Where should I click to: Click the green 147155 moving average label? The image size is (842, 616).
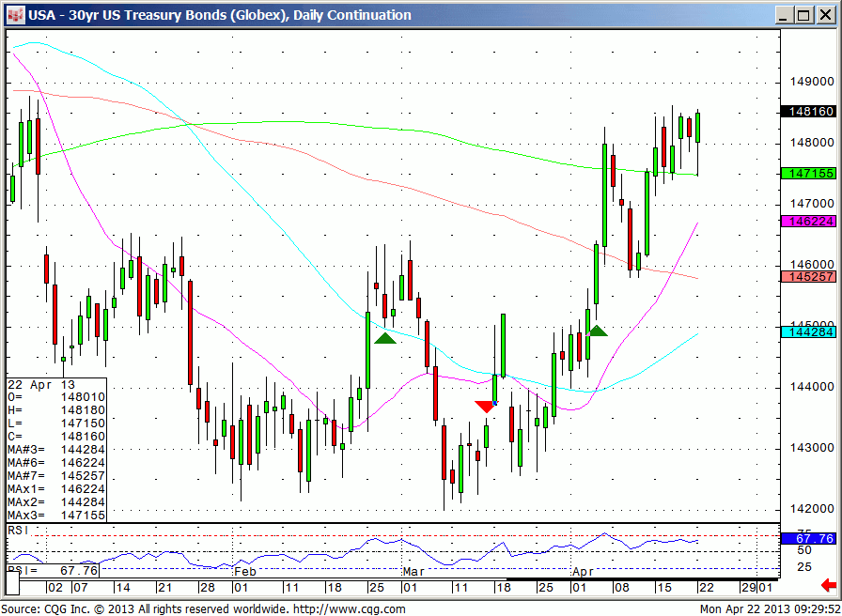pos(808,174)
